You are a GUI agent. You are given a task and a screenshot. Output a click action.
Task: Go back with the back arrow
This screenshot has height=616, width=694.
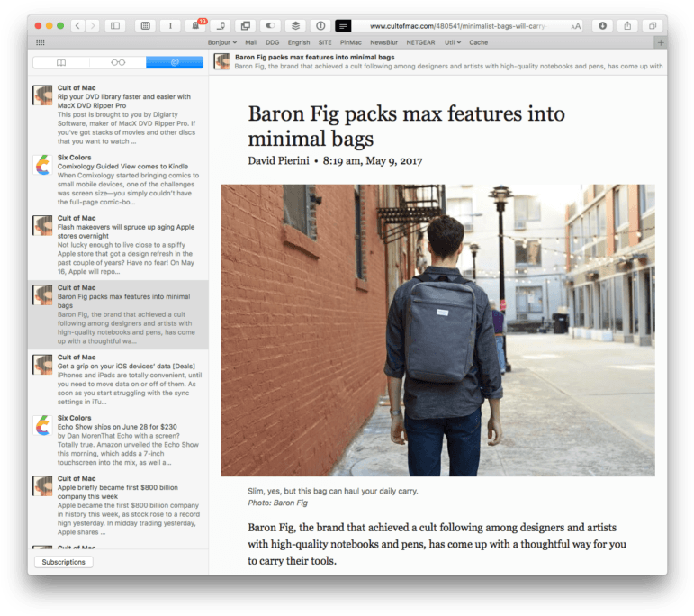(78, 26)
